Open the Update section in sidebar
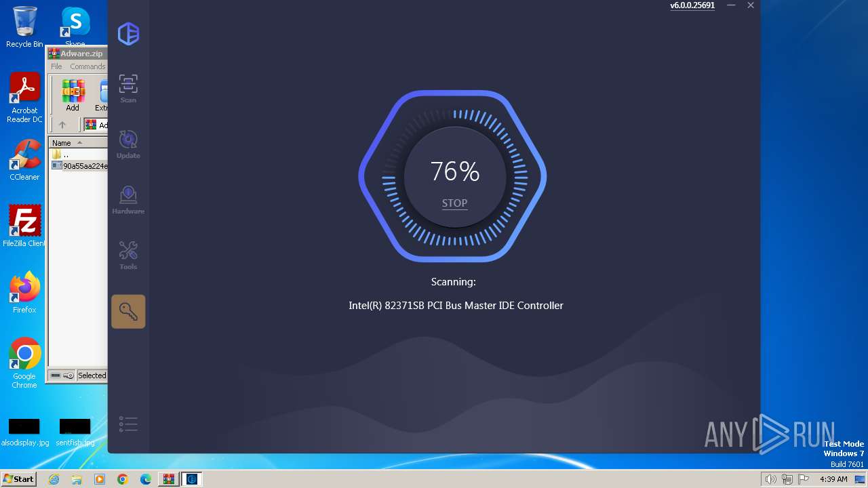This screenshot has width=868, height=488. coord(128,144)
